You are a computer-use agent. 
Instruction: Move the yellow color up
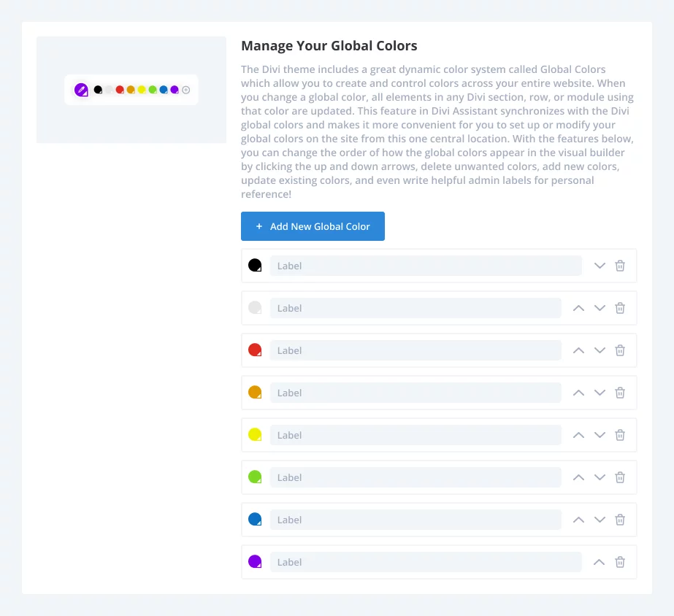pyautogui.click(x=578, y=435)
